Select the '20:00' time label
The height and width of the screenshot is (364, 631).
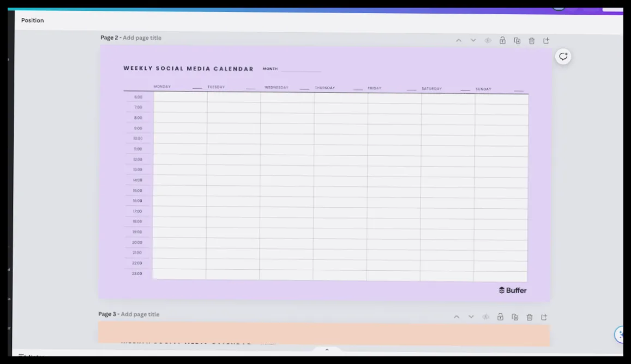tap(137, 242)
